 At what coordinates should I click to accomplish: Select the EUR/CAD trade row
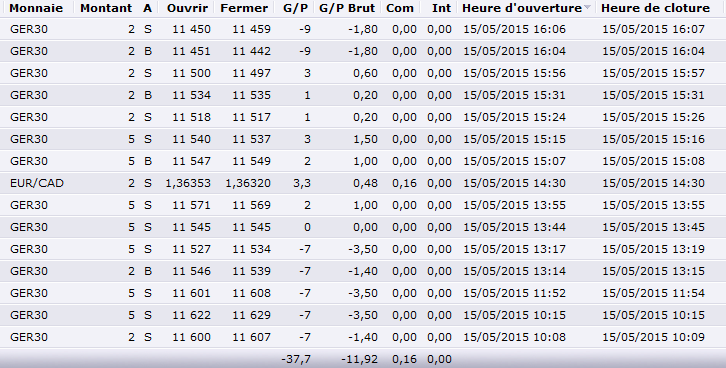[363, 183]
